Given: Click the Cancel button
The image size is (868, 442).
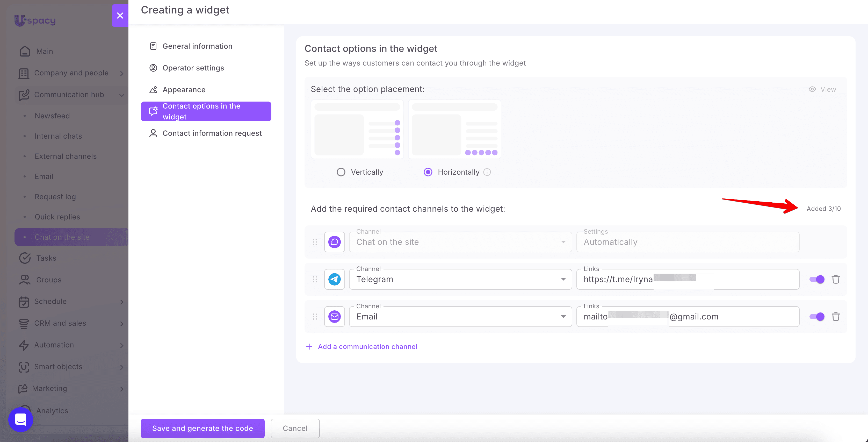Looking at the screenshot, I should click(295, 429).
